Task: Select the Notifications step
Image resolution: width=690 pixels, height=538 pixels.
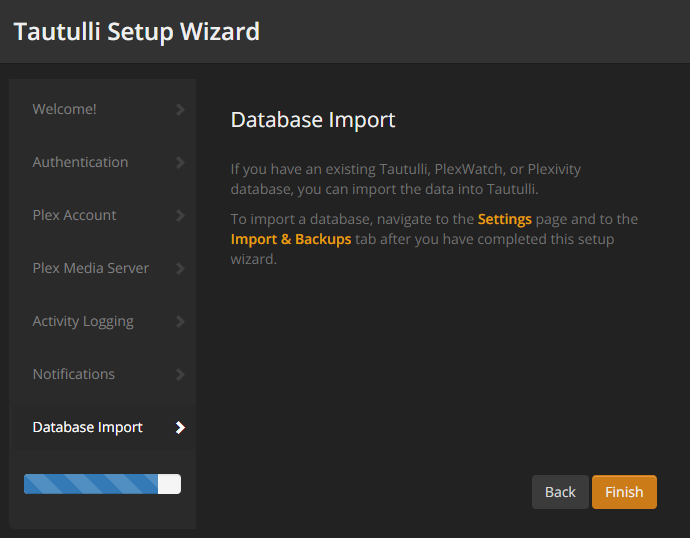Action: [103, 374]
